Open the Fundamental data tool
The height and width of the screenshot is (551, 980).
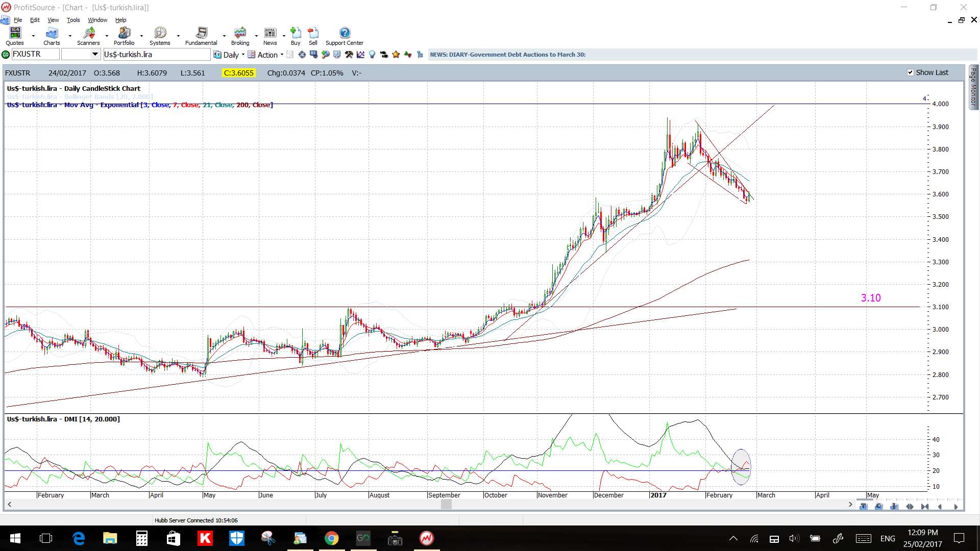coord(201,36)
